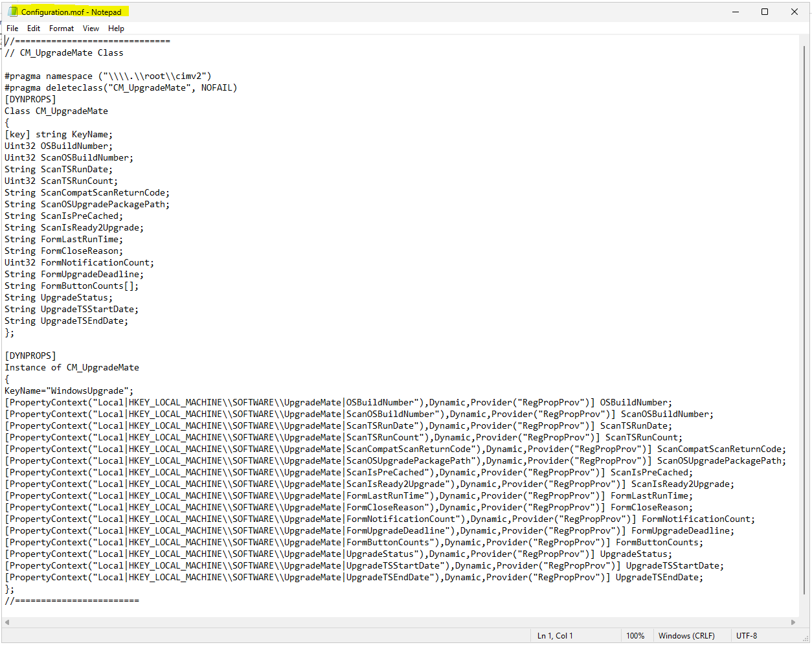Click the vertical scrollbar thumb

tap(805, 321)
